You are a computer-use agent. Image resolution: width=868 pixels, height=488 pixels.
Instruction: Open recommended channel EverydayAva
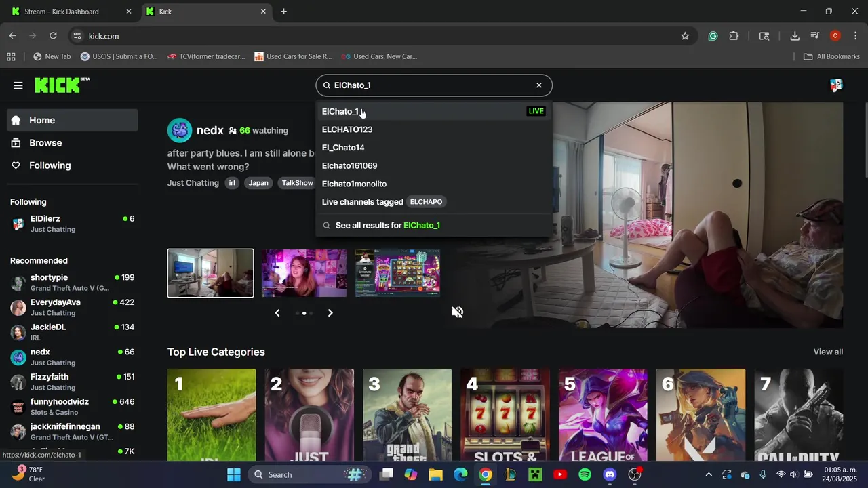(73, 307)
